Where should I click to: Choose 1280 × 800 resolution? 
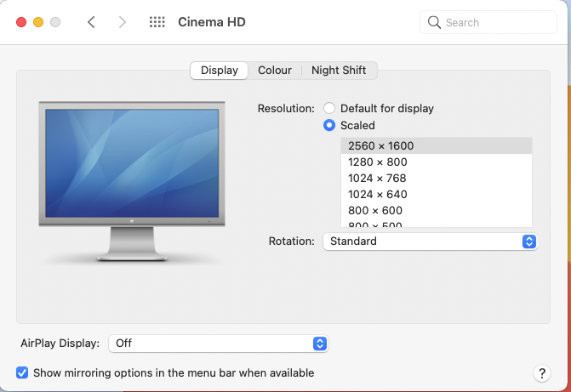[437, 162]
